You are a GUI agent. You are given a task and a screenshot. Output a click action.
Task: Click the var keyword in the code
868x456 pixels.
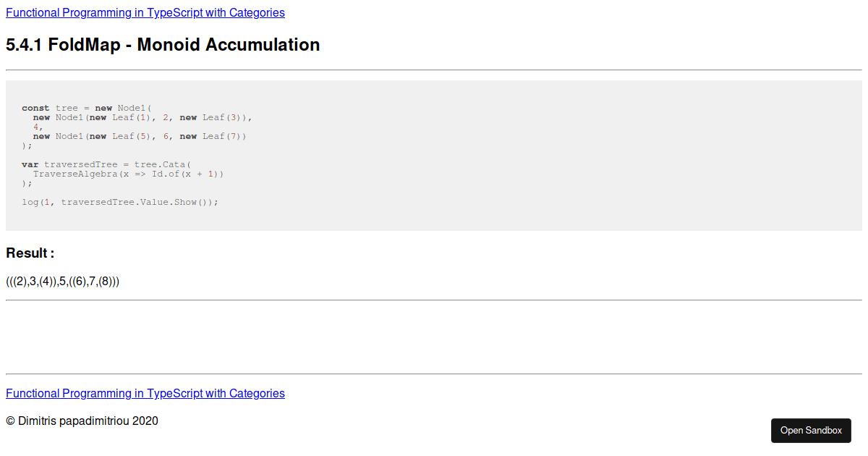tap(29, 164)
